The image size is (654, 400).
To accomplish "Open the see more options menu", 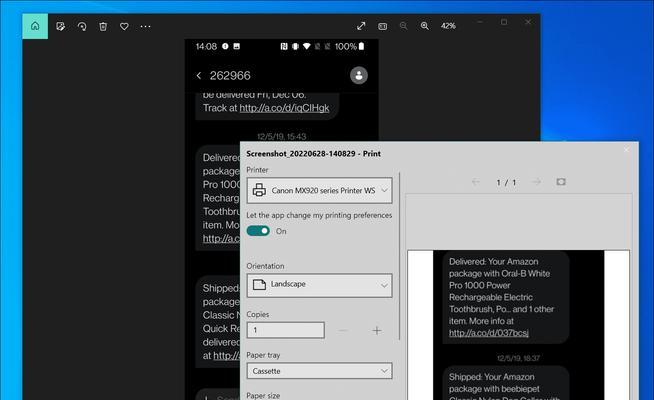I will tap(146, 26).
